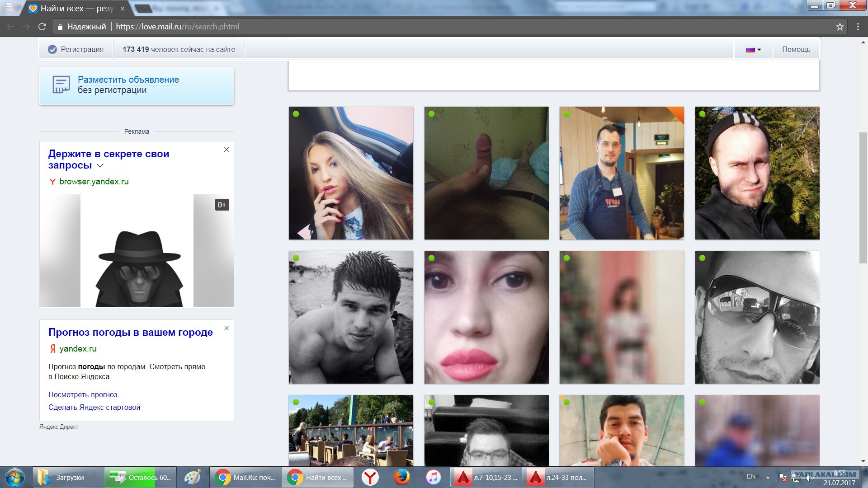Click the browser forward arrow
Viewport: 868px width, 488px height.
coord(26,27)
